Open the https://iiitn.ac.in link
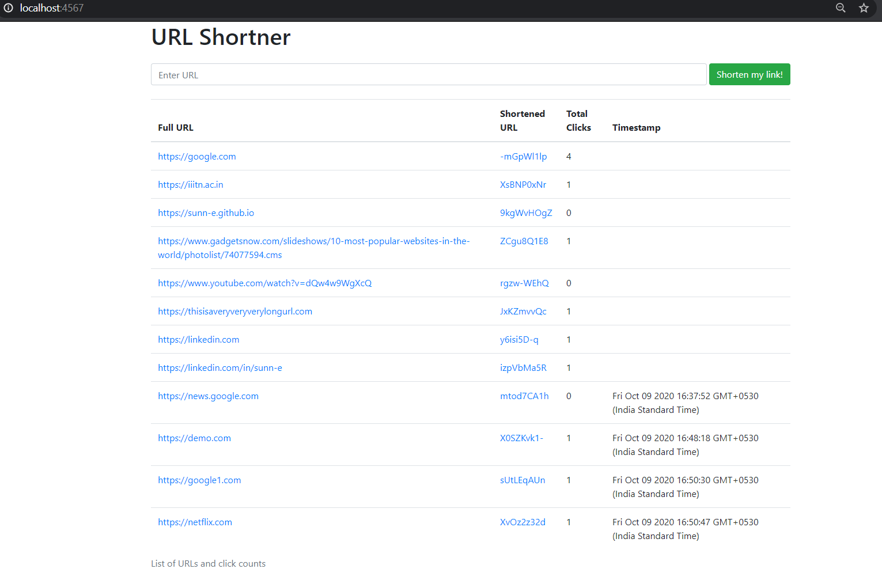Image resolution: width=882 pixels, height=588 pixels. click(191, 184)
